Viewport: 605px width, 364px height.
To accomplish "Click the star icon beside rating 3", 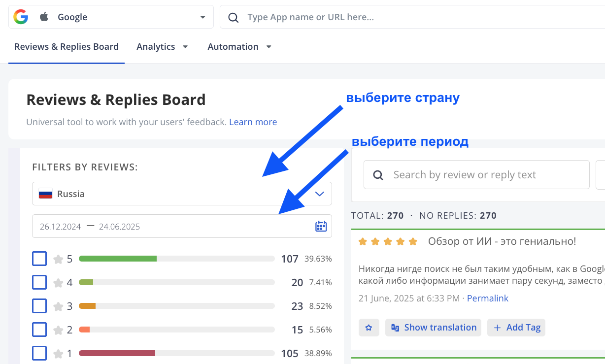I will point(58,306).
